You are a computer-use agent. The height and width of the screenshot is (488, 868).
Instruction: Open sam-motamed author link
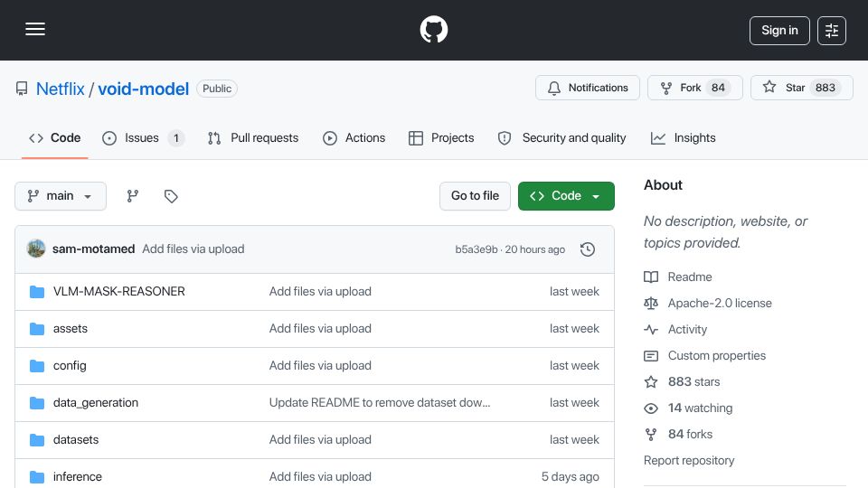coord(93,249)
